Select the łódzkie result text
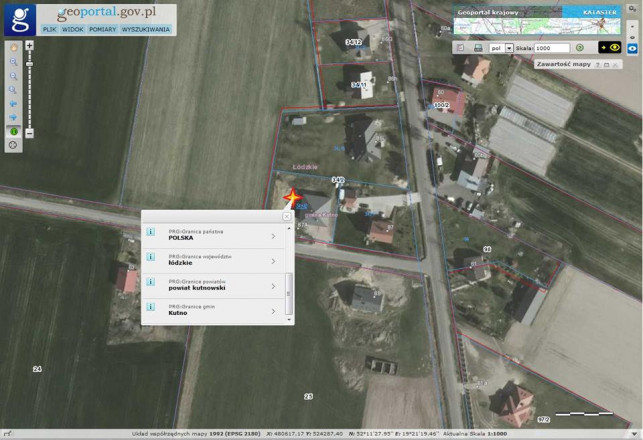Screen dimensions: 643x440 [180, 263]
